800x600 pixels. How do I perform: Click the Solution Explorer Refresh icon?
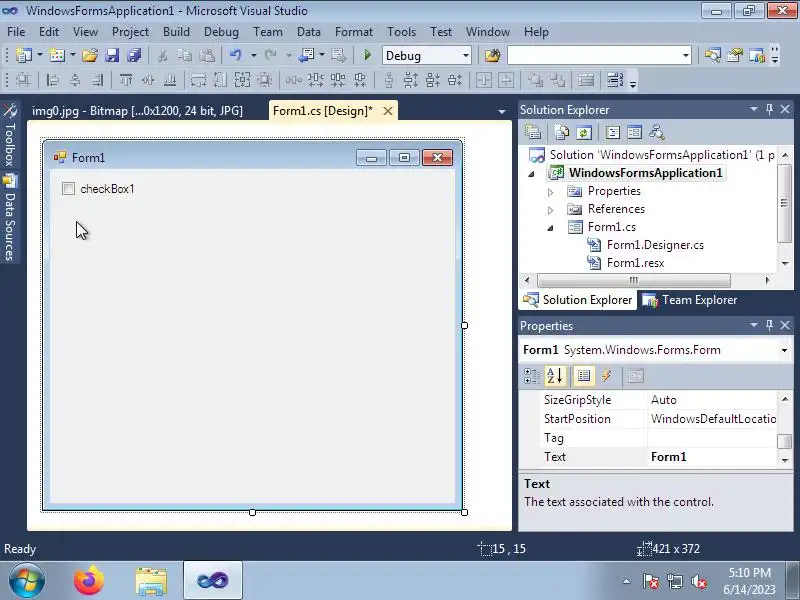click(x=584, y=133)
